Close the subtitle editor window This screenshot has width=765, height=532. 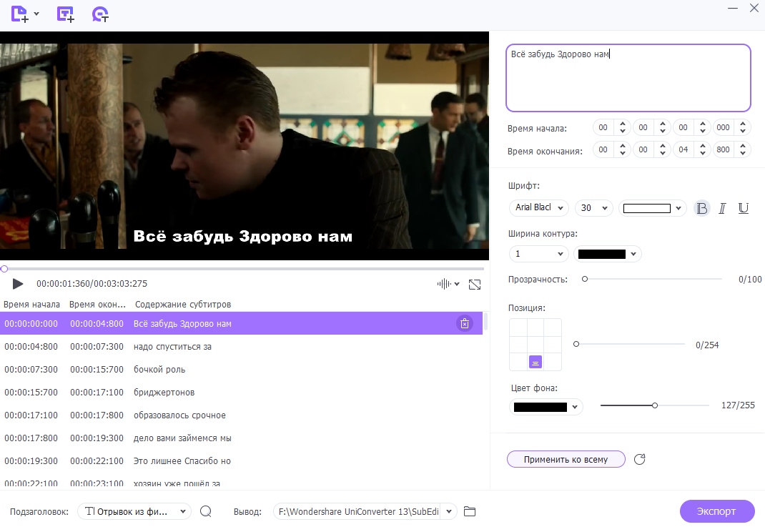754,9
